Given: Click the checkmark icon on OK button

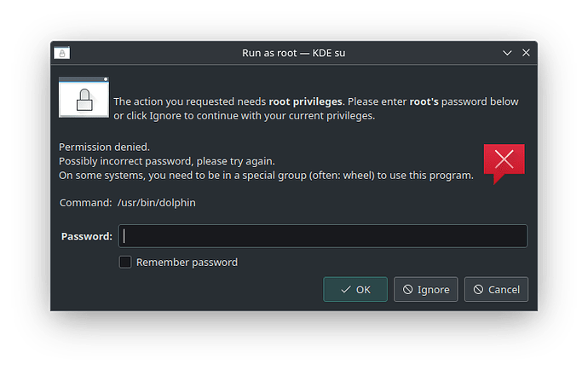Looking at the screenshot, I should pos(346,289).
